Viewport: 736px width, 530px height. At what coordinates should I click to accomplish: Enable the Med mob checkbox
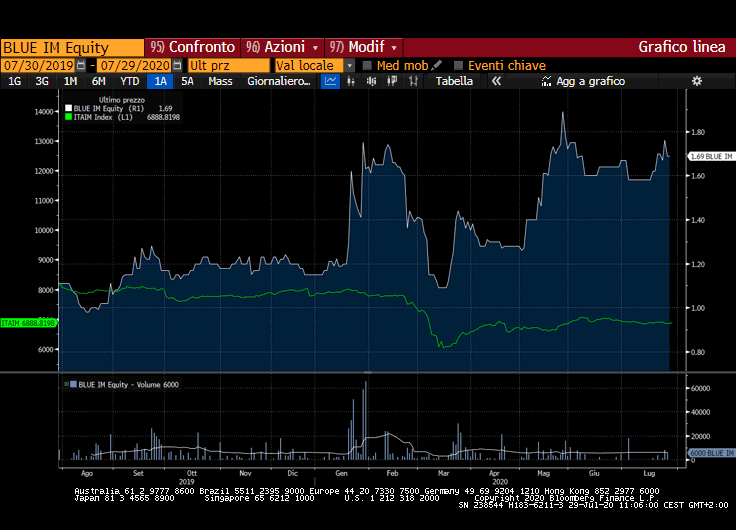point(367,65)
